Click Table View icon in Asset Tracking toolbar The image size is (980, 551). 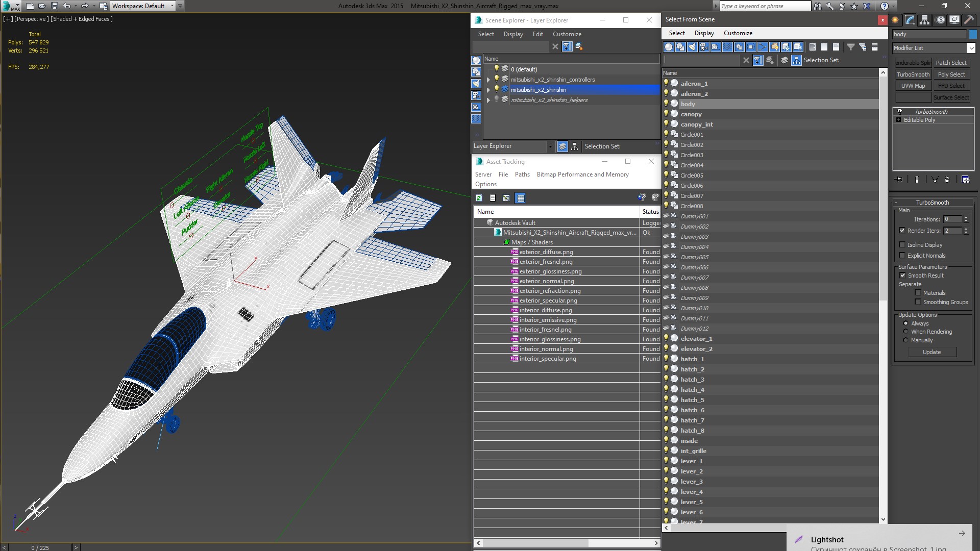point(520,198)
